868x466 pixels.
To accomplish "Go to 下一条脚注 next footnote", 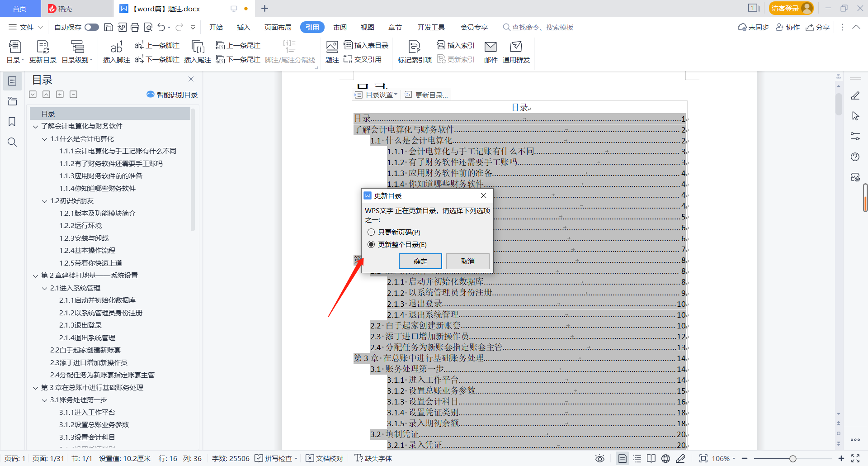I will 157,59.
